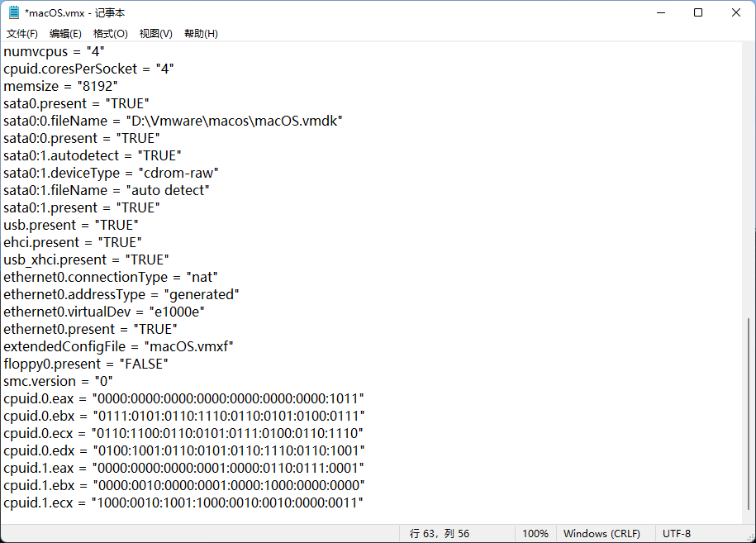The image size is (756, 543).
Task: Click the sata0.present = "TRUE" line
Action: [76, 103]
